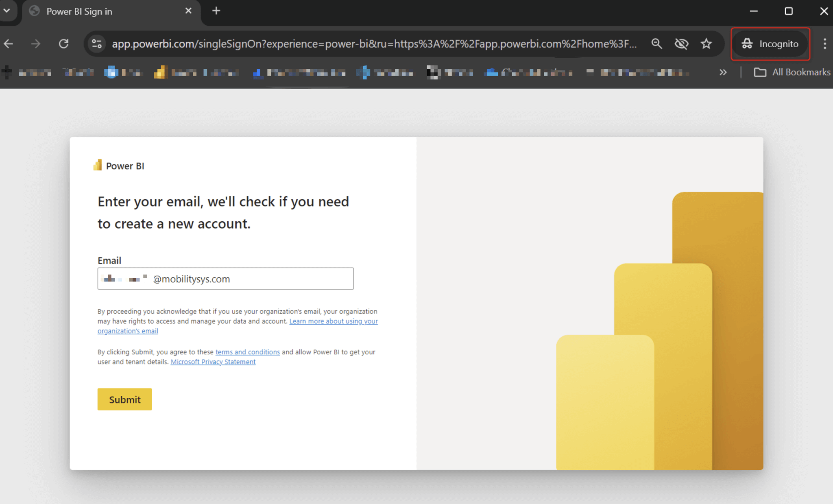Reload the current page
Screen dimensions: 833x504
pos(64,44)
